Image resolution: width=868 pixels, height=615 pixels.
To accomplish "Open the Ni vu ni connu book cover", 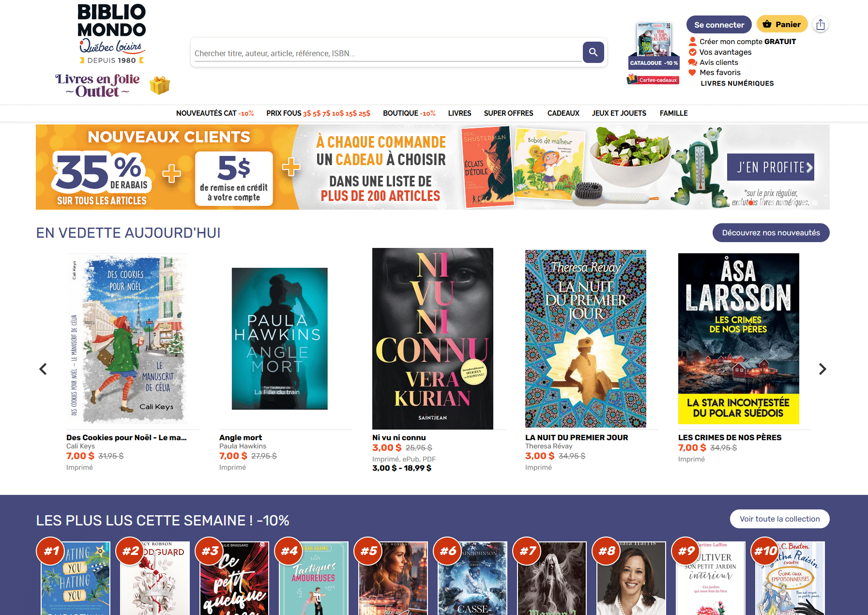I will (x=433, y=338).
